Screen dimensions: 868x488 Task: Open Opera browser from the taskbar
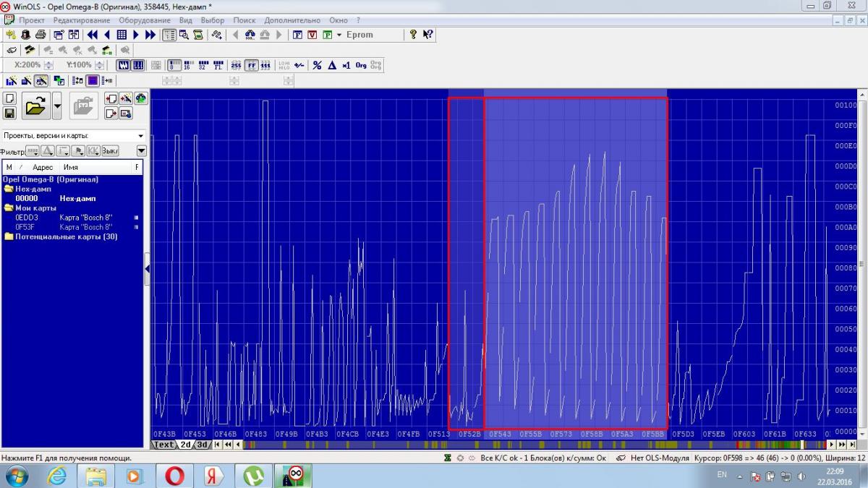pyautogui.click(x=174, y=476)
